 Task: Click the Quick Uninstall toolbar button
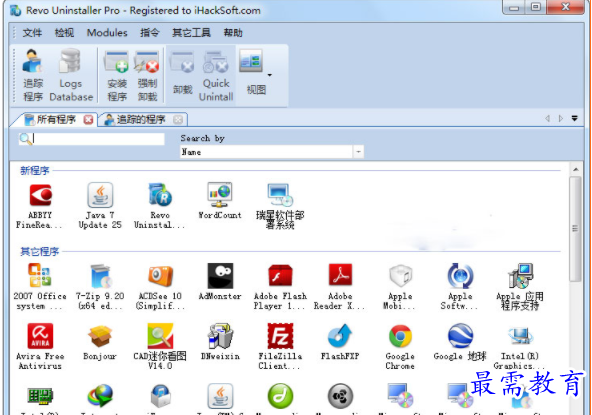click(x=216, y=76)
